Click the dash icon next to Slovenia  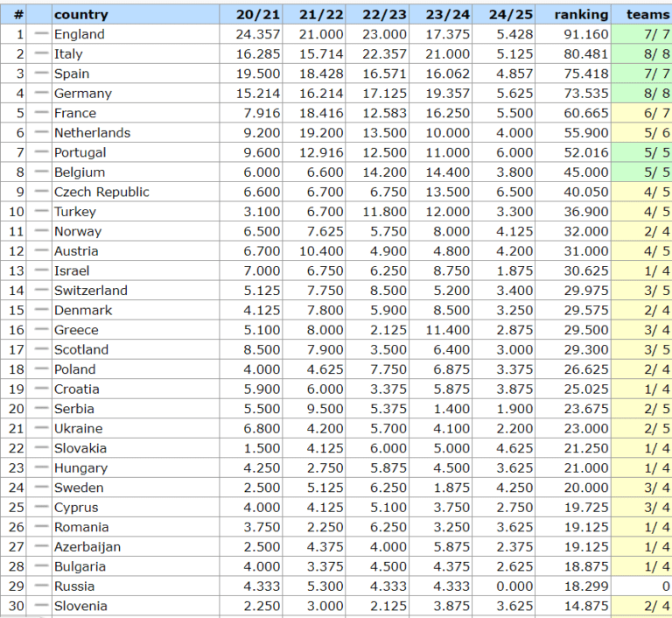pos(40,606)
